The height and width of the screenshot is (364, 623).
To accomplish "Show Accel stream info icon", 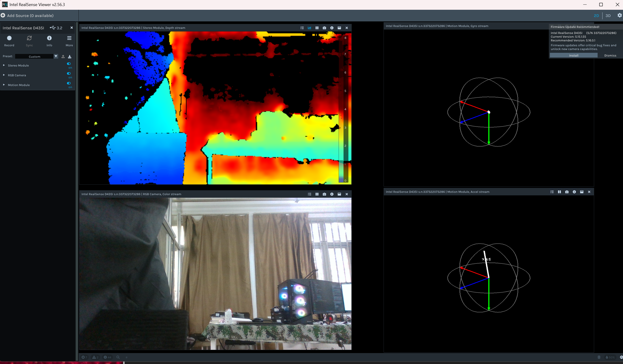I will [x=574, y=192].
